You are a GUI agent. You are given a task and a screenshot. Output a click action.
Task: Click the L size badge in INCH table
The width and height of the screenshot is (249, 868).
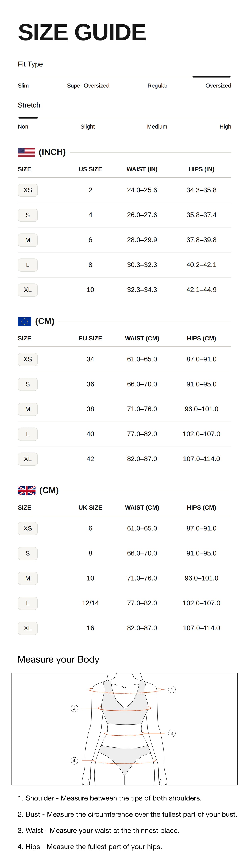coord(28,265)
